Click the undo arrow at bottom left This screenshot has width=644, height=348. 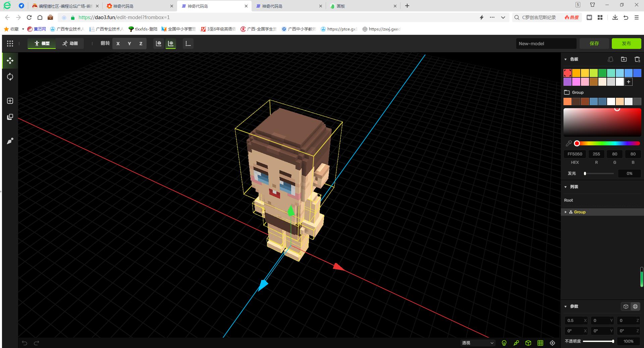(x=24, y=343)
